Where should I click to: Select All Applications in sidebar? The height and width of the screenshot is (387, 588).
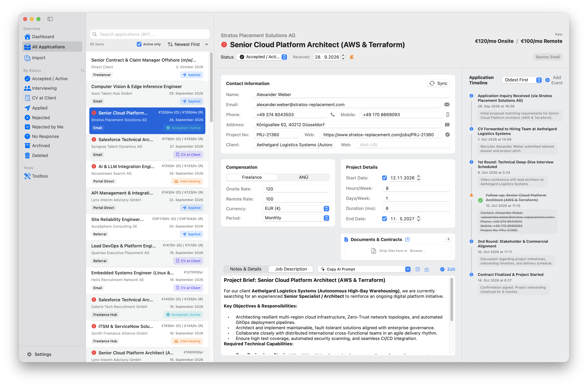coord(52,47)
